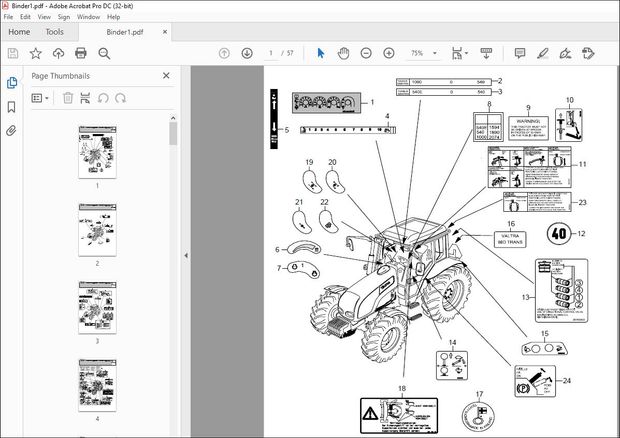Image resolution: width=620 pixels, height=438 pixels.
Task: Click the thumbnails panel scroll up arrow
Action: 173,118
